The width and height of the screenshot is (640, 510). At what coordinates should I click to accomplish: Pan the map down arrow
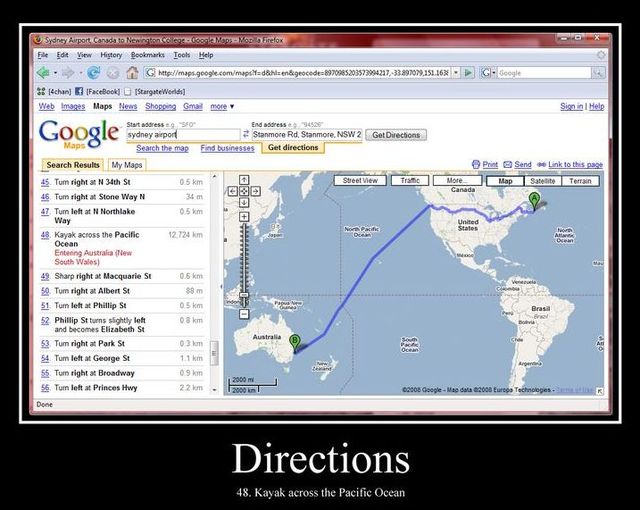click(244, 203)
